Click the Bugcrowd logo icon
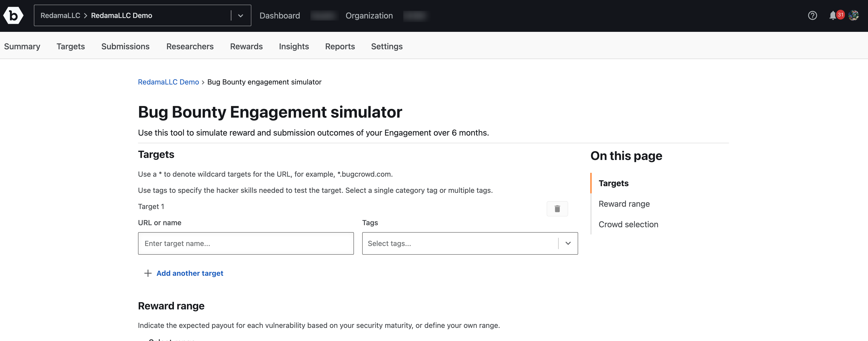The image size is (868, 341). 13,15
